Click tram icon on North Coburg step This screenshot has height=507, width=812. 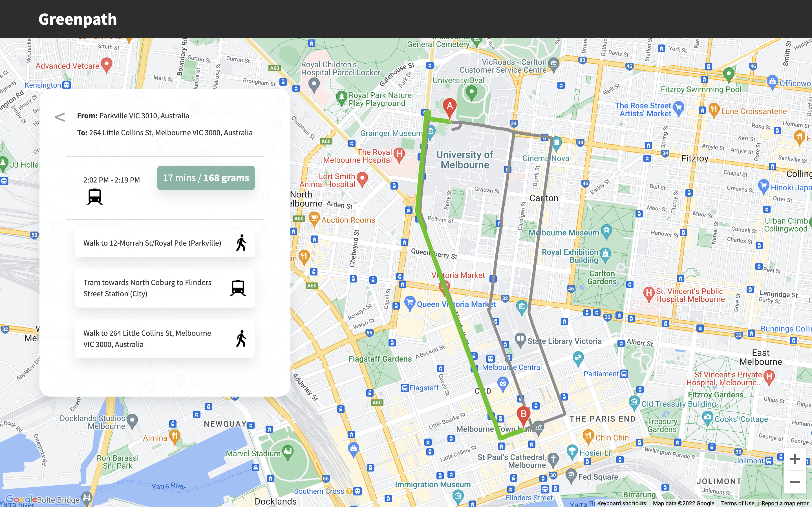[238, 288]
